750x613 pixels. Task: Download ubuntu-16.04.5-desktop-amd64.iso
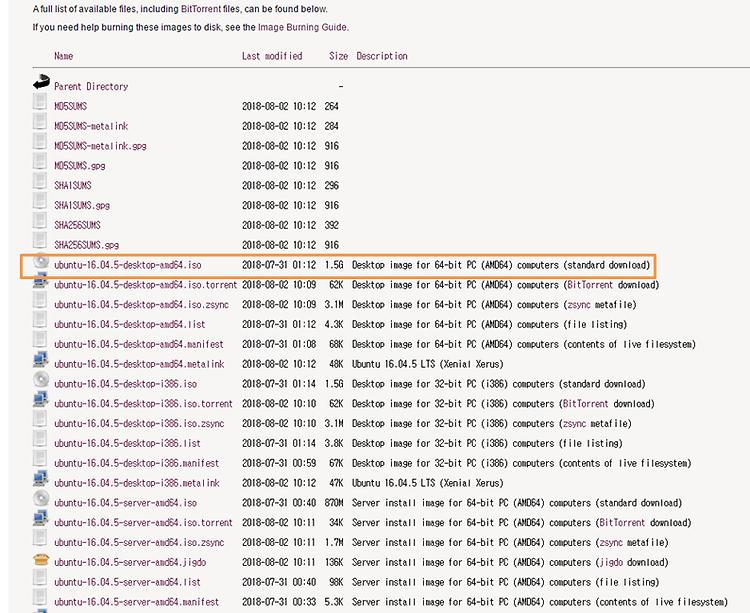[128, 265]
